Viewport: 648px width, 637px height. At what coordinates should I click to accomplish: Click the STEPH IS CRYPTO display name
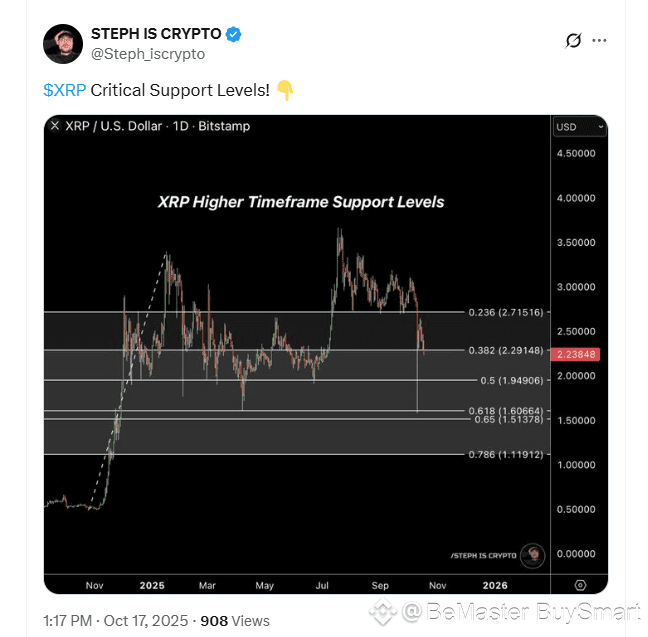(155, 34)
